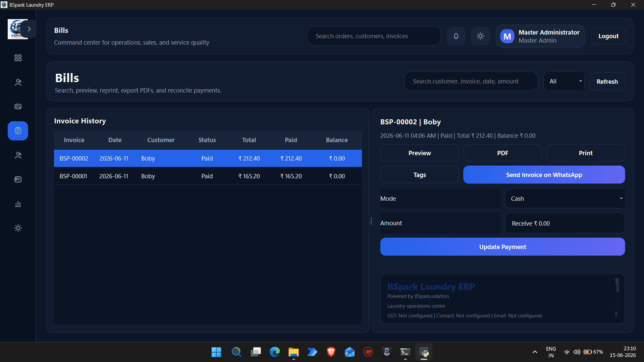Image resolution: width=644 pixels, height=362 pixels.
Task: Click the BSP-00002 | Boby heading
Action: pos(411,122)
